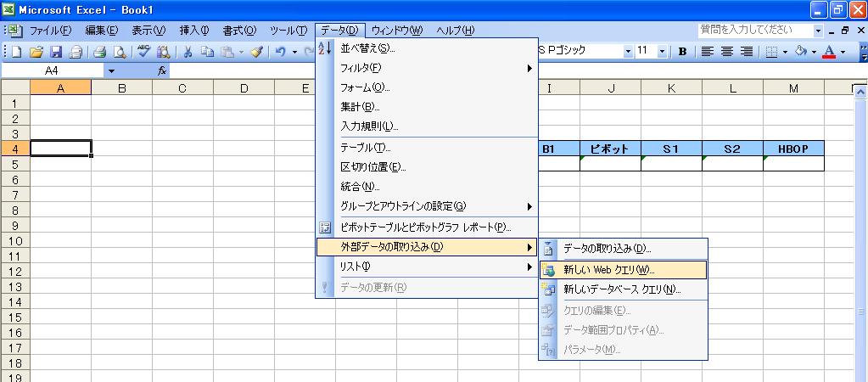Select 入力規則(L) validation item

pos(427,126)
